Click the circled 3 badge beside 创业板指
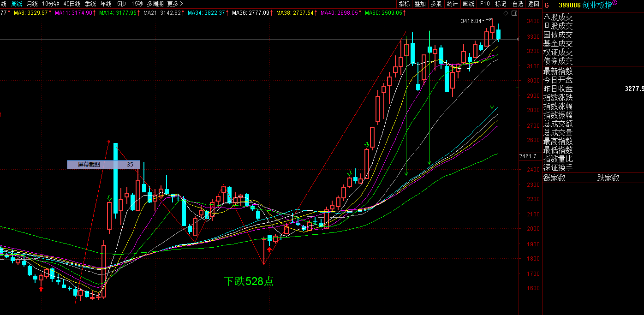The height and width of the screenshot is (315, 644). coord(614,3)
